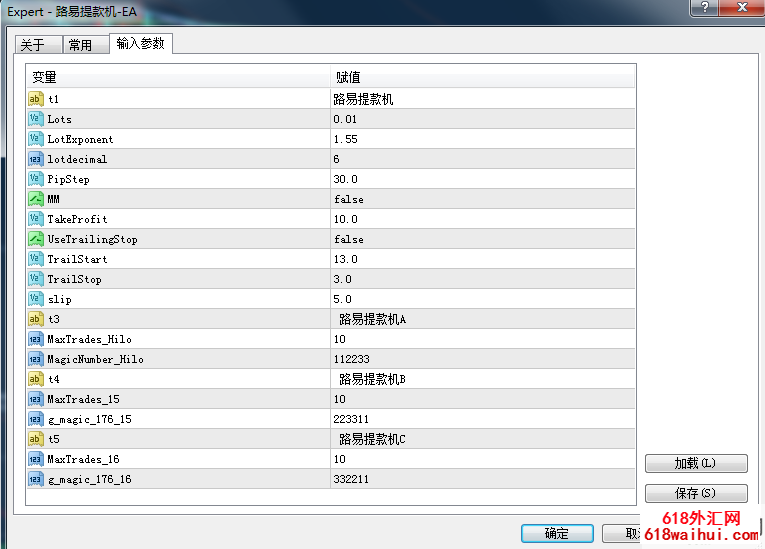The image size is (765, 549).
Task: Select the t1 value 路易提款机
Action: pyautogui.click(x=363, y=99)
